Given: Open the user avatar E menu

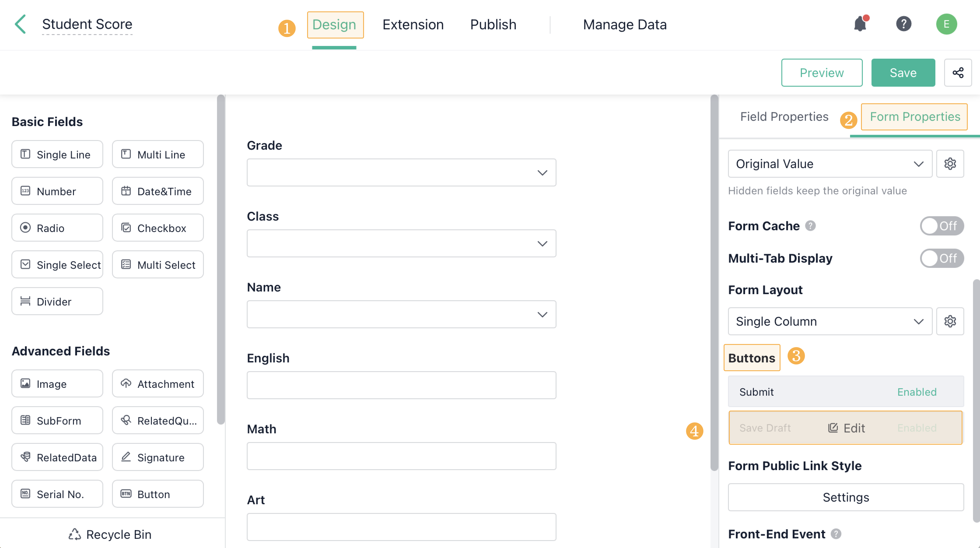Looking at the screenshot, I should pyautogui.click(x=946, y=24).
